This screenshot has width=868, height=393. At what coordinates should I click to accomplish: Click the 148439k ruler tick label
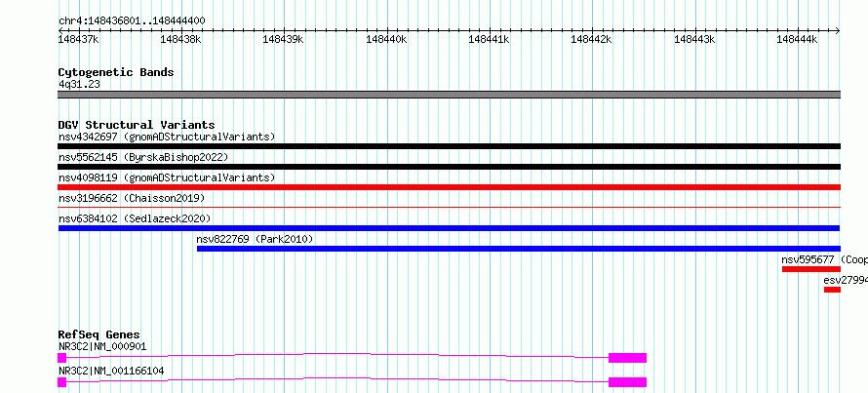coord(284,39)
